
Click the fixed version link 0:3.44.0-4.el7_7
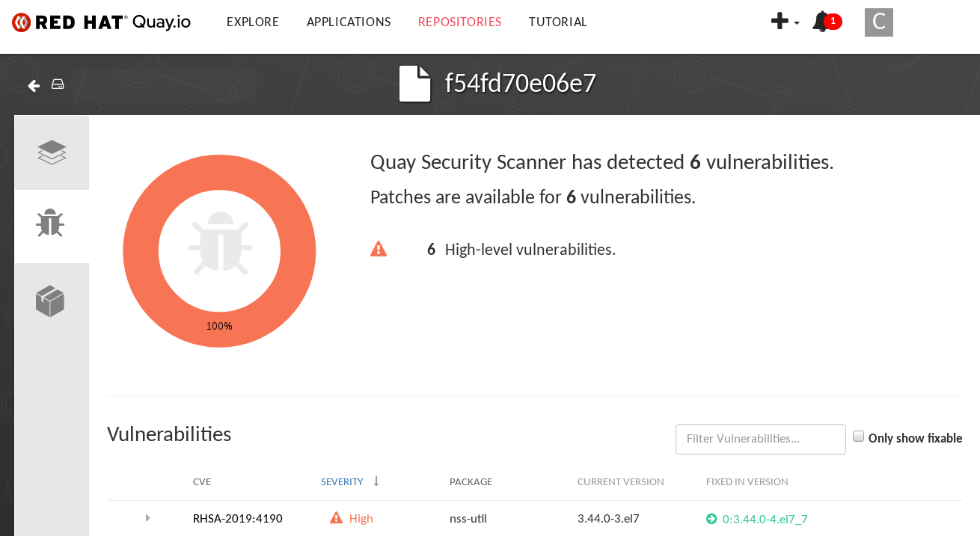[764, 518]
